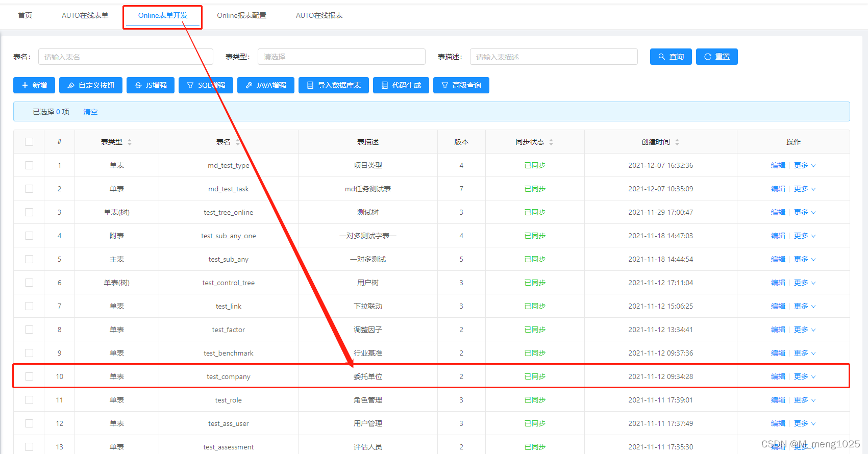868x454 pixels.
Task: Expand 更多 menu for test_sub_any_one row
Action: (x=805, y=236)
